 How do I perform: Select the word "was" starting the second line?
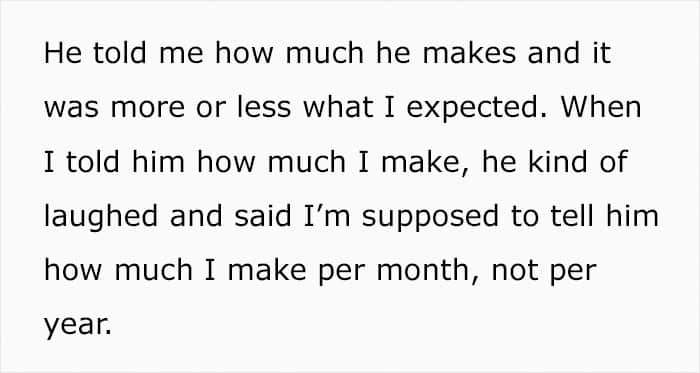tap(71, 108)
